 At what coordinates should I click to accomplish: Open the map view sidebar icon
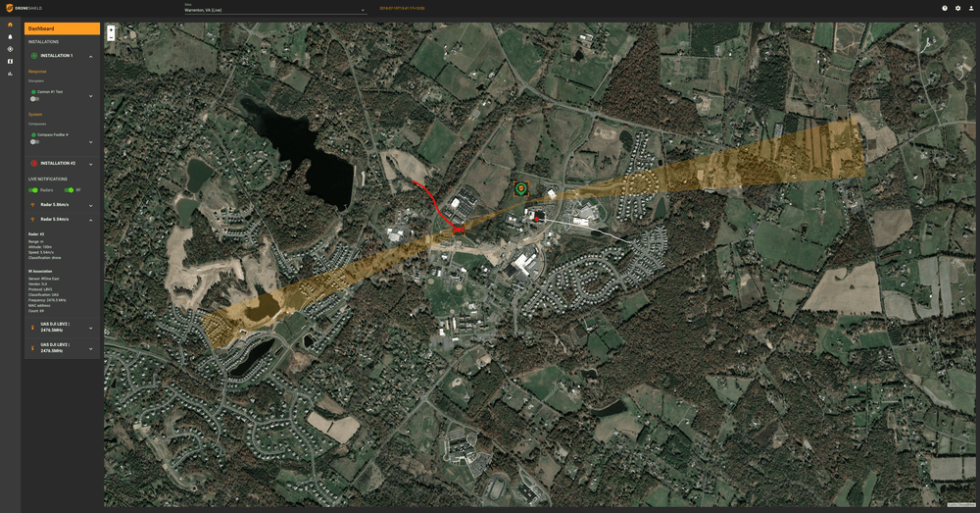[x=10, y=61]
